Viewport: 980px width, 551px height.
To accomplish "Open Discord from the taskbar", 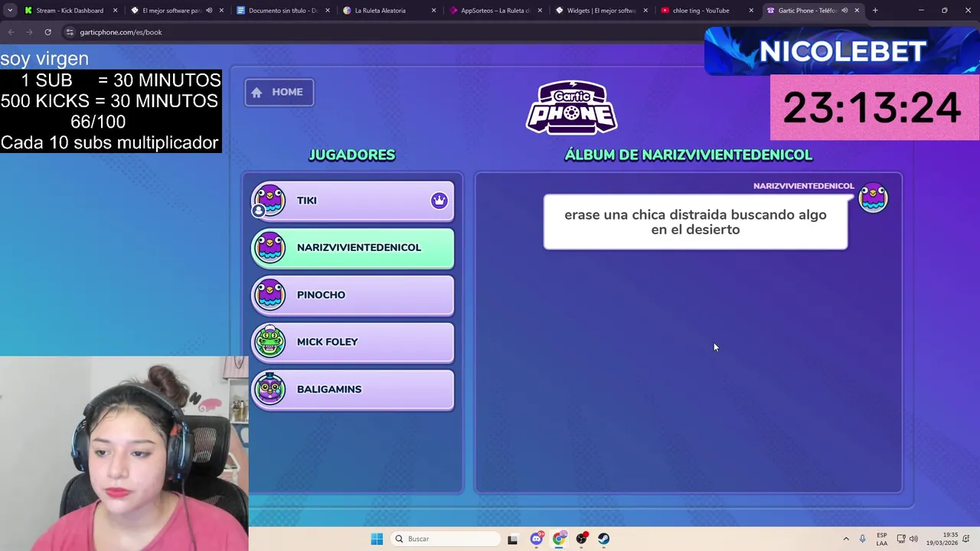I will point(537,539).
